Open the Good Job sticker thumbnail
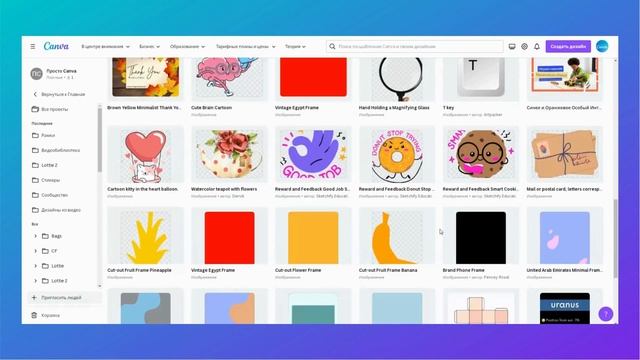Image resolution: width=640 pixels, height=360 pixels. (313, 155)
